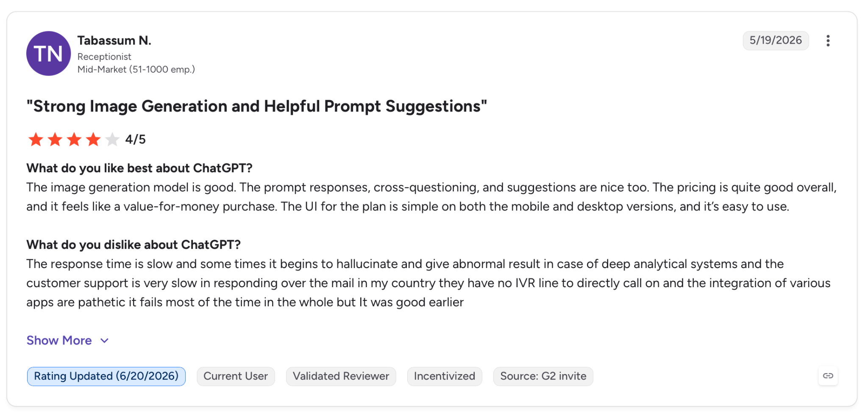Copy review link via chain icon

click(828, 376)
